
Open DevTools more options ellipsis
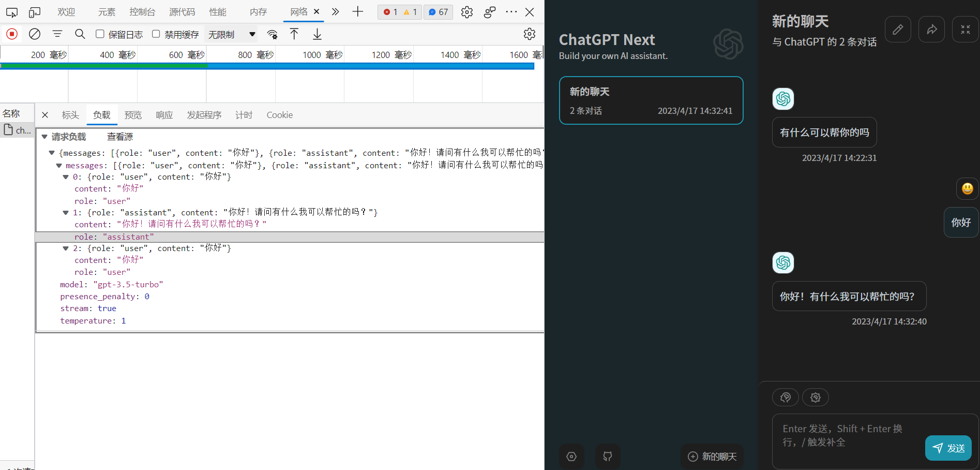[511, 12]
